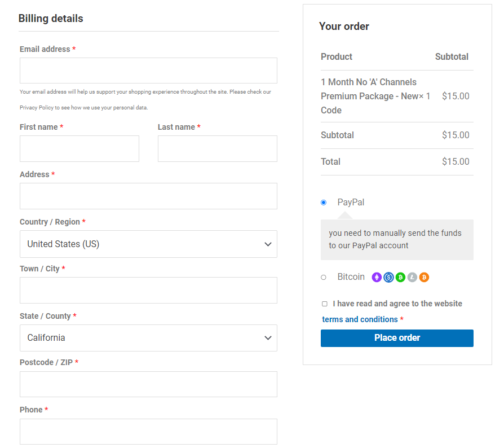Focus the Address input box

click(x=148, y=196)
